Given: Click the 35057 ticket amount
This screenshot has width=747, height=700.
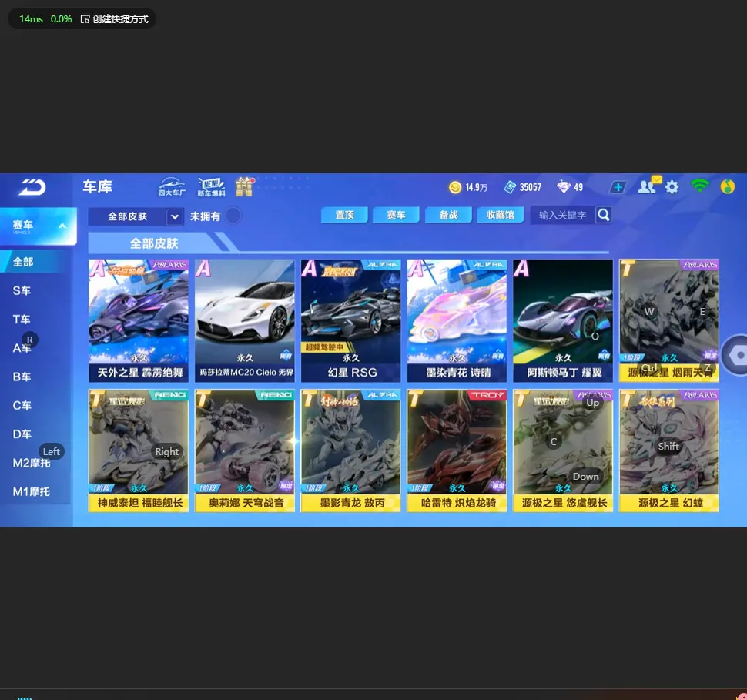Looking at the screenshot, I should [531, 187].
